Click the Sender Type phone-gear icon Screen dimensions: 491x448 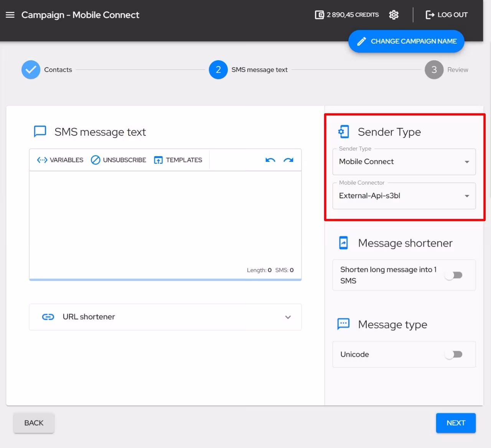[x=343, y=132]
